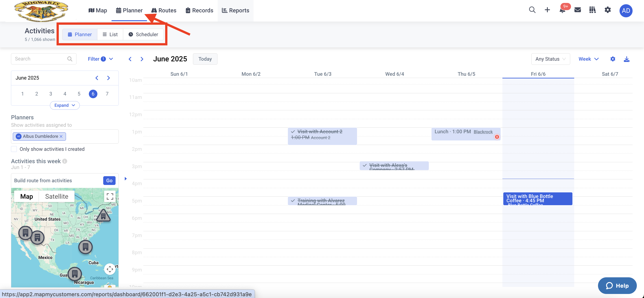The height and width of the screenshot is (298, 644).
Task: Click the Hogwarts logo
Action: coord(41,11)
